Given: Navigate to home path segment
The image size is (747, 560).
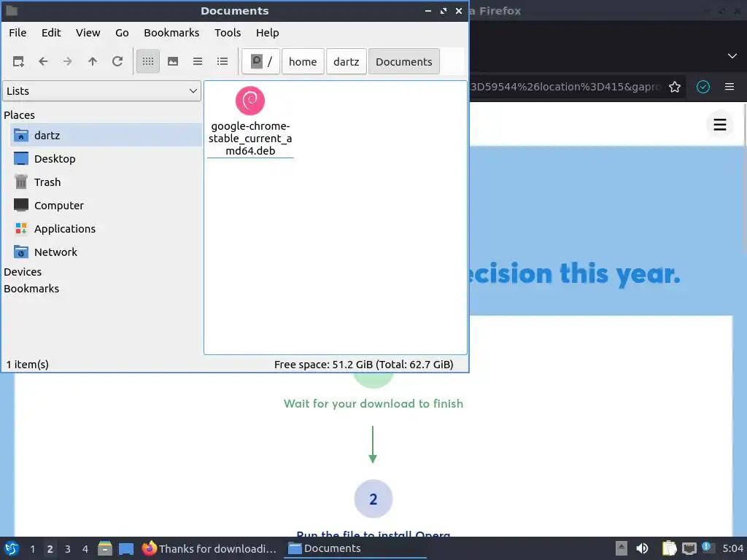Looking at the screenshot, I should click(x=303, y=61).
